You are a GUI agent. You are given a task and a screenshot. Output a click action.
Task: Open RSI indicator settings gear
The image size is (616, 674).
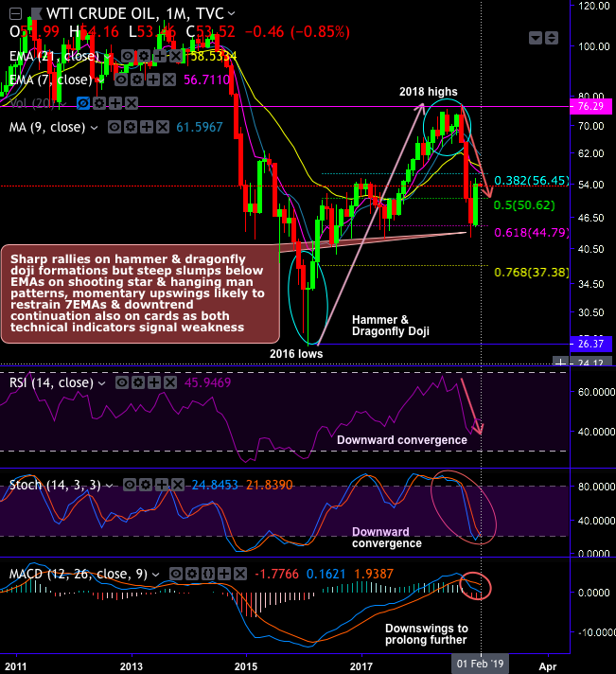coord(138,382)
